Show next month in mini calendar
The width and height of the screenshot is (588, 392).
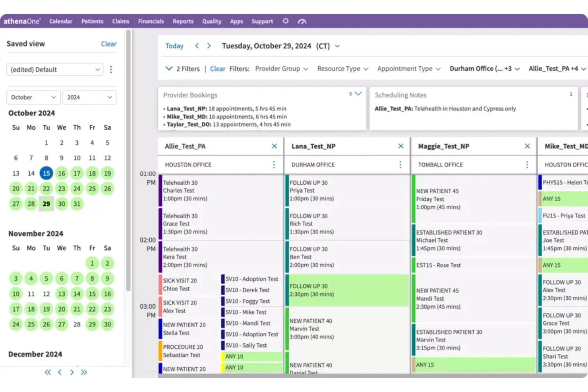pos(72,372)
